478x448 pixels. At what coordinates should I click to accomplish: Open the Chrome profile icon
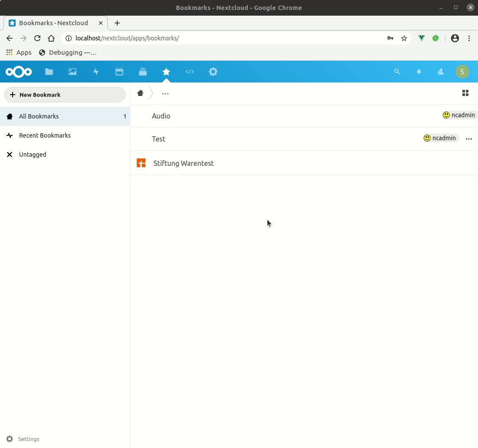pyautogui.click(x=455, y=38)
